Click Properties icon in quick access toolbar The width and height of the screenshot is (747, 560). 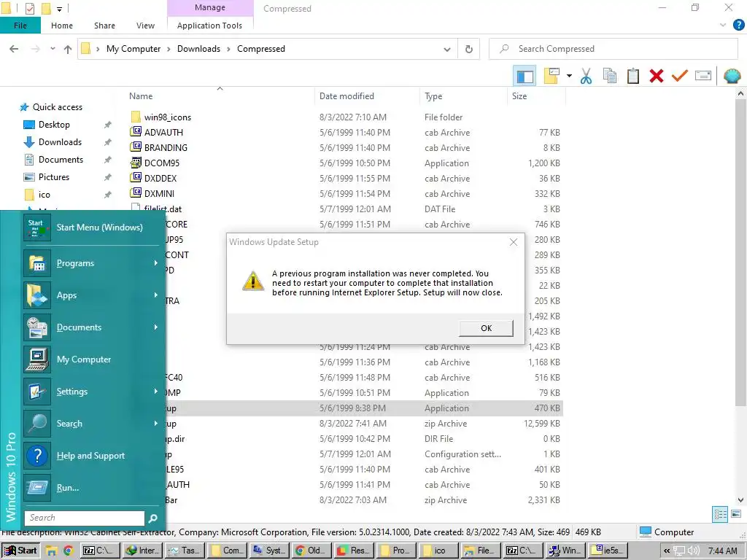[x=29, y=8]
